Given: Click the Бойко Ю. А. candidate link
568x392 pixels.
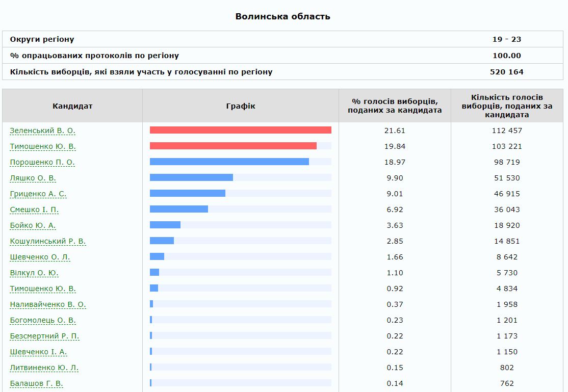Looking at the screenshot, I should (x=33, y=225).
